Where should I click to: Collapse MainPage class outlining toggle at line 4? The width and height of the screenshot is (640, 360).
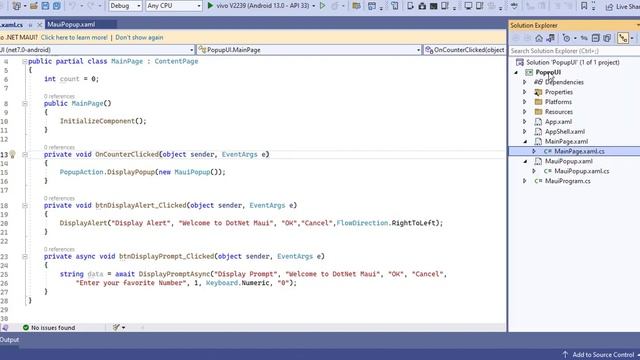coord(24,61)
